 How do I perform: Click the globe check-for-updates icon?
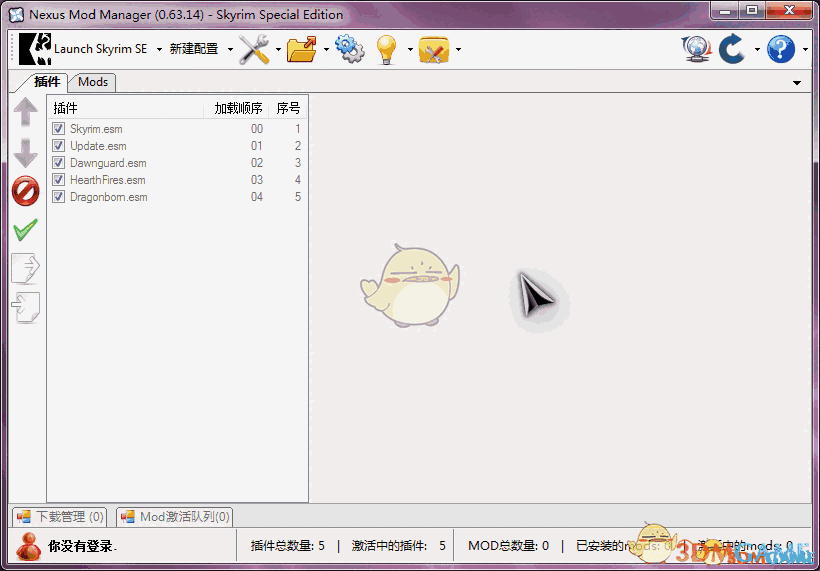click(696, 49)
